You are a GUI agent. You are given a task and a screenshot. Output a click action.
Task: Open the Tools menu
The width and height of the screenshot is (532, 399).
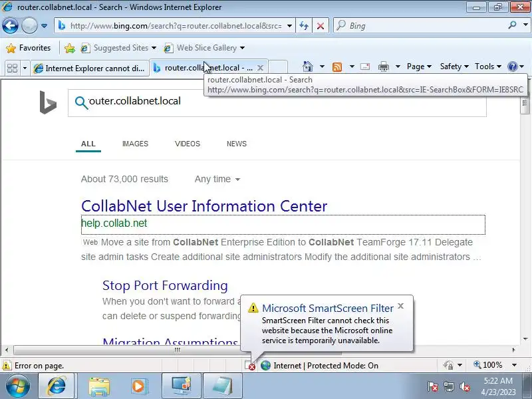point(488,66)
